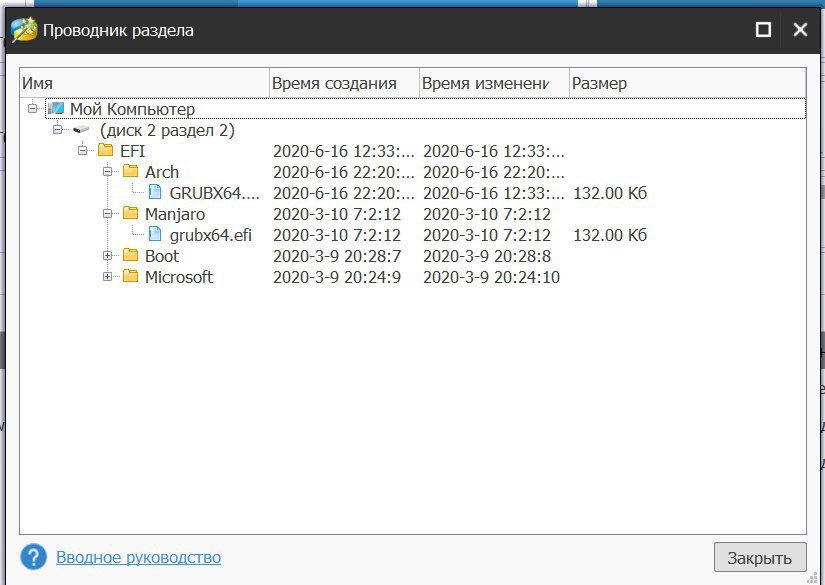Screen dimensions: 825x585
Task: Click Boot modified time 2020-3-9 20:28:8
Action: (487, 256)
